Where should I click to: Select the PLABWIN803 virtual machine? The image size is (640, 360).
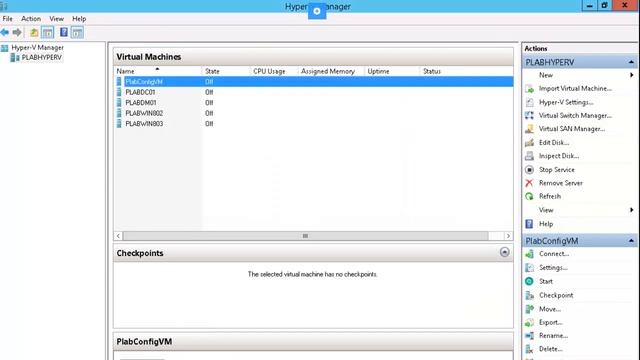(144, 124)
